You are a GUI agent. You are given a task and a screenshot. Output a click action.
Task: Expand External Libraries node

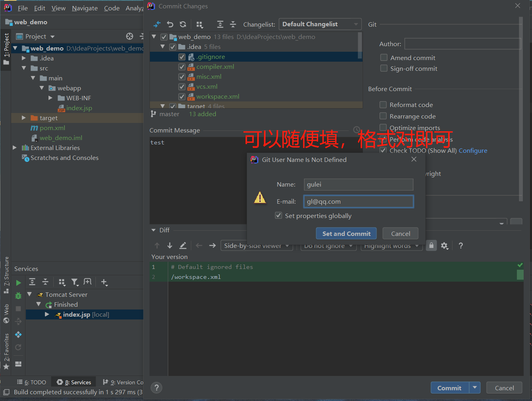(x=15, y=148)
